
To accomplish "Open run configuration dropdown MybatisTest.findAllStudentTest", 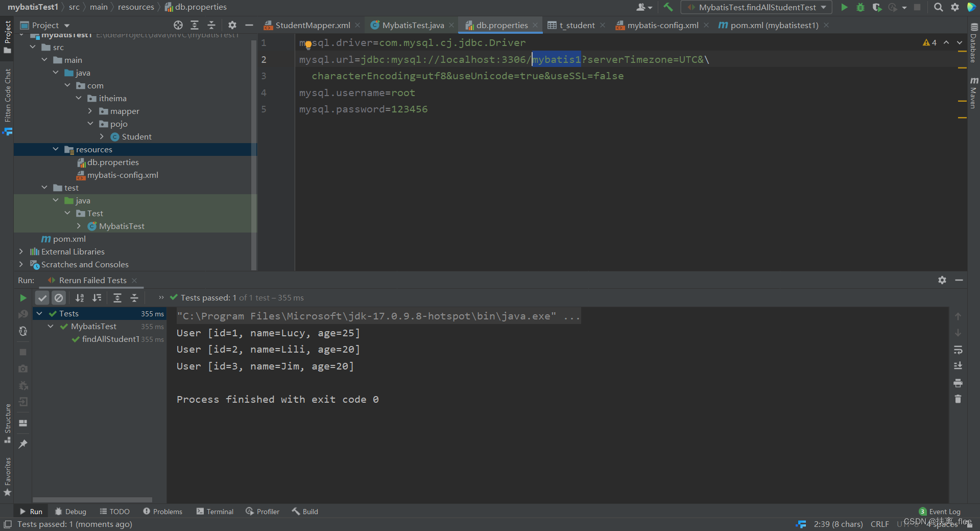I will (756, 7).
